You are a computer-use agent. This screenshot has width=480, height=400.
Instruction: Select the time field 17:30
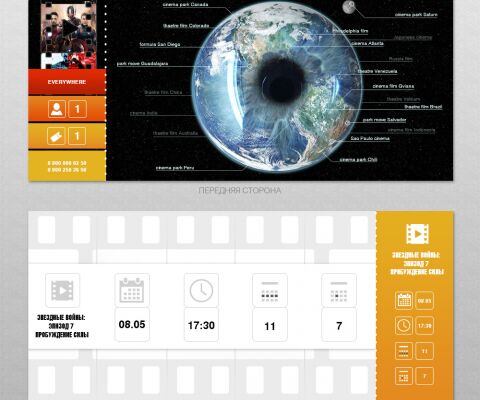[x=201, y=325]
